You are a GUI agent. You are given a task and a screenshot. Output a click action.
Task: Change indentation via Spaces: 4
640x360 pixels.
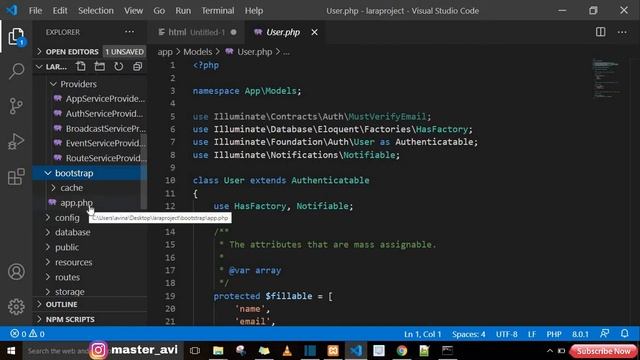(469, 334)
